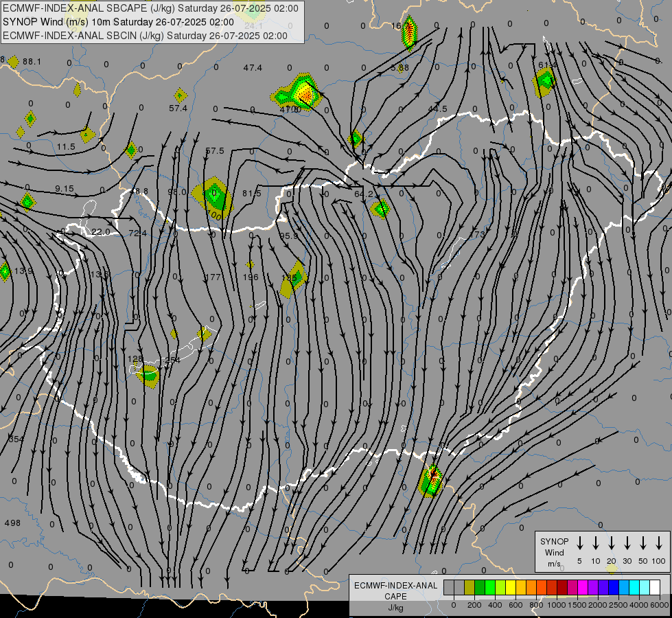This screenshot has height=618, width=672.
Task: Click the wind arrow above 50 in legend
Action: click(x=643, y=543)
